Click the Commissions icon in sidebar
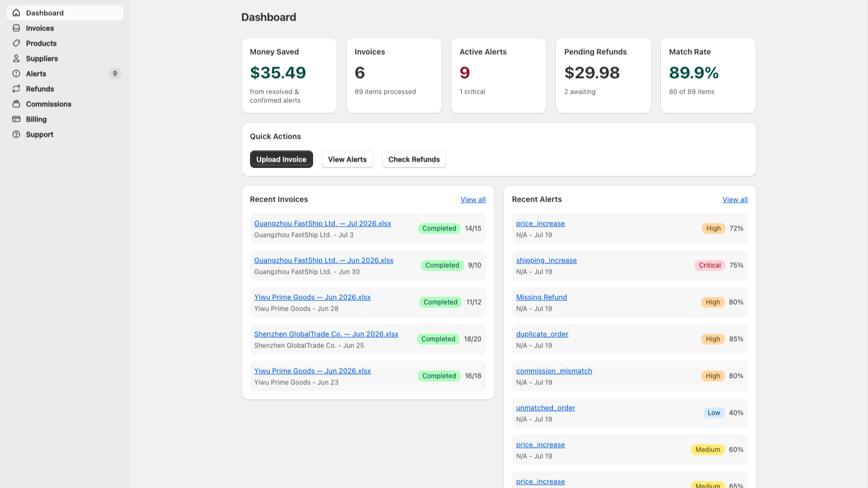This screenshot has width=868, height=488. 16,104
